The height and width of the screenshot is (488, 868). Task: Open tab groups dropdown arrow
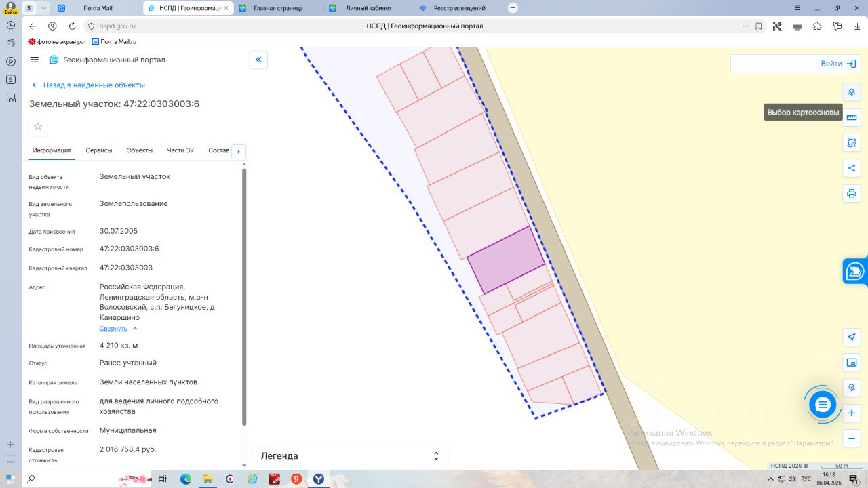(44, 8)
